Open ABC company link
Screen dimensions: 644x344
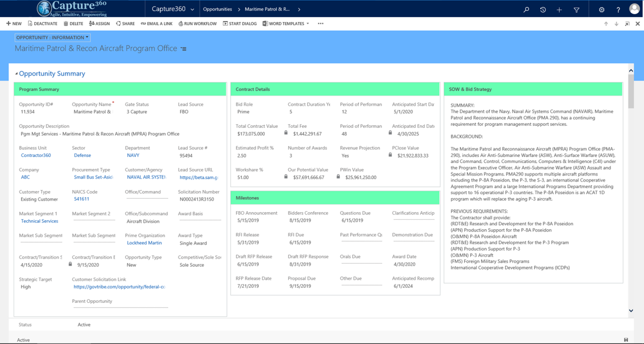(25, 177)
